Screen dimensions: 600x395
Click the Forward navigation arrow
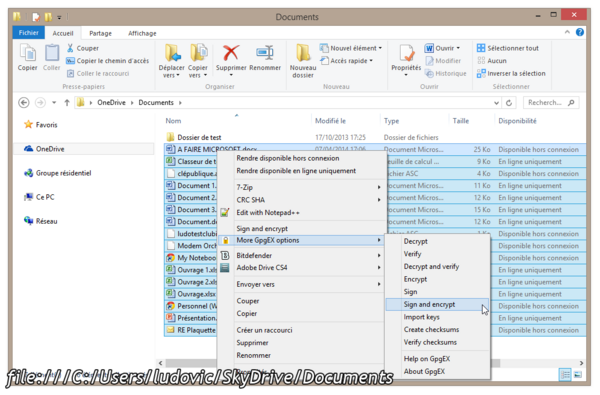click(40, 103)
